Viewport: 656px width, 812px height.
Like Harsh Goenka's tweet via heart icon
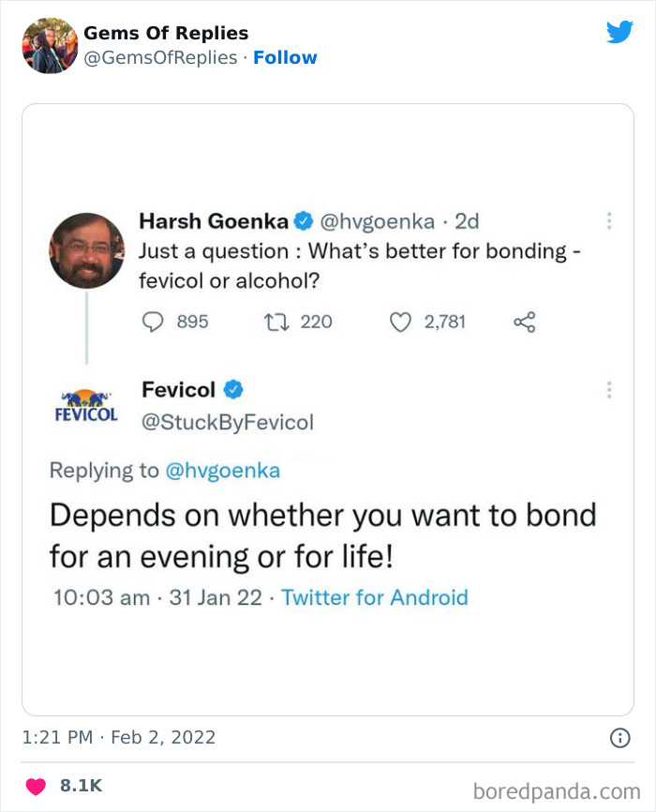coord(400,322)
